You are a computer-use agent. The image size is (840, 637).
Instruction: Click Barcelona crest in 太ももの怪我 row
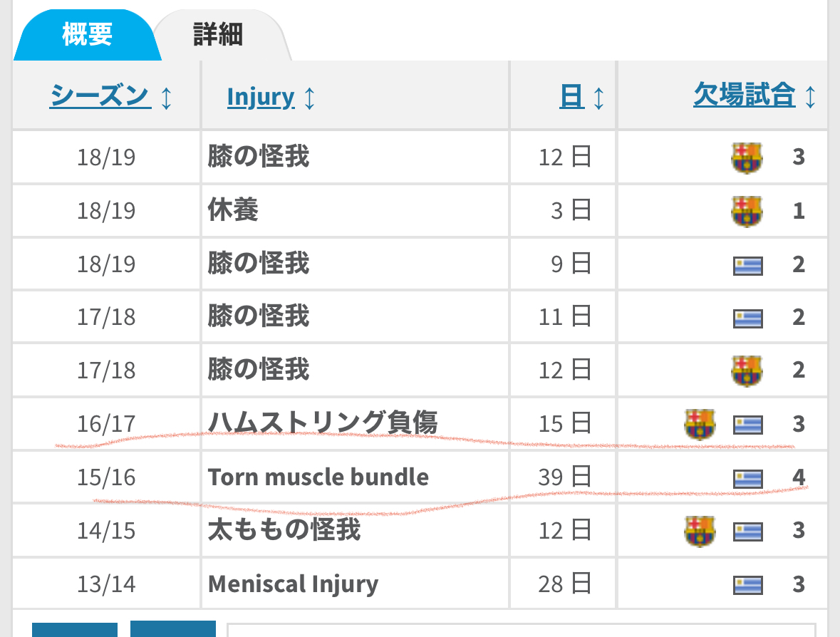tap(700, 531)
